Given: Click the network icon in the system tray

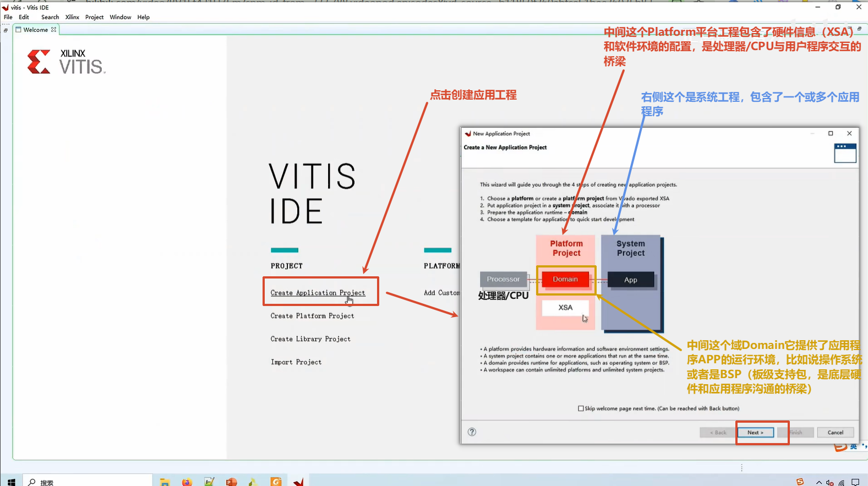Looking at the screenshot, I should coord(842,483).
